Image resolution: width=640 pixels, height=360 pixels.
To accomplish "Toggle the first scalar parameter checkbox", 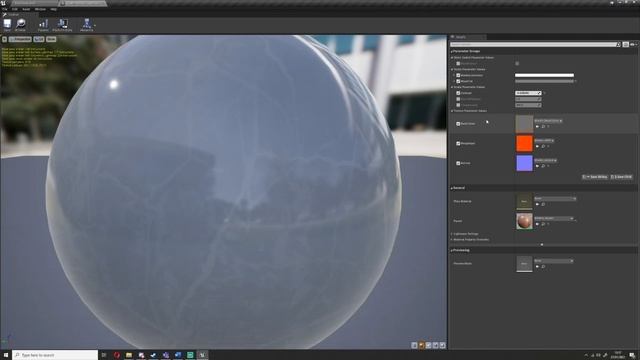I will point(458,93).
